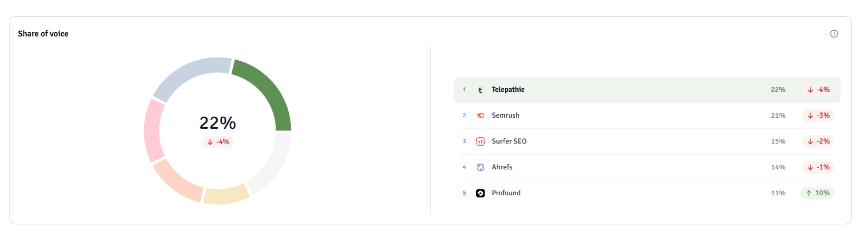Click the info icon in Share of voice
The width and height of the screenshot is (868, 237).
(x=834, y=34)
